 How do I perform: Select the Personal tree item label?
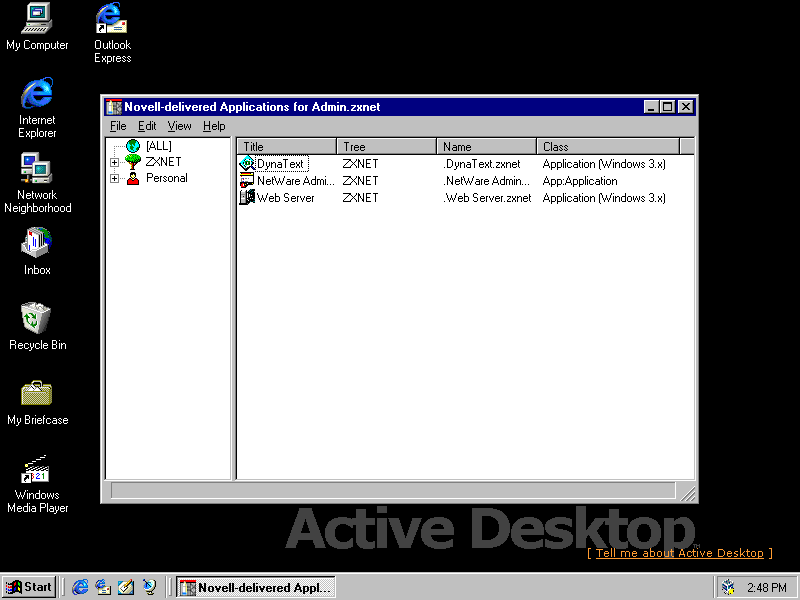[167, 178]
